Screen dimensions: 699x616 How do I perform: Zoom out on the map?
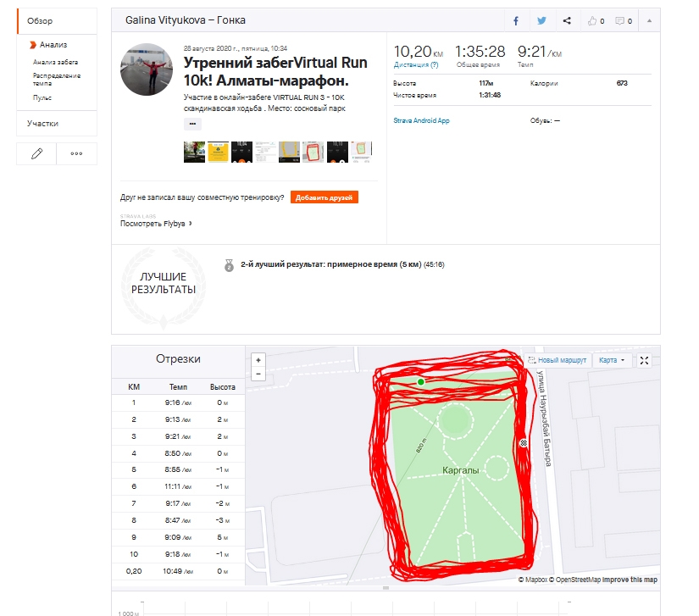(x=258, y=373)
